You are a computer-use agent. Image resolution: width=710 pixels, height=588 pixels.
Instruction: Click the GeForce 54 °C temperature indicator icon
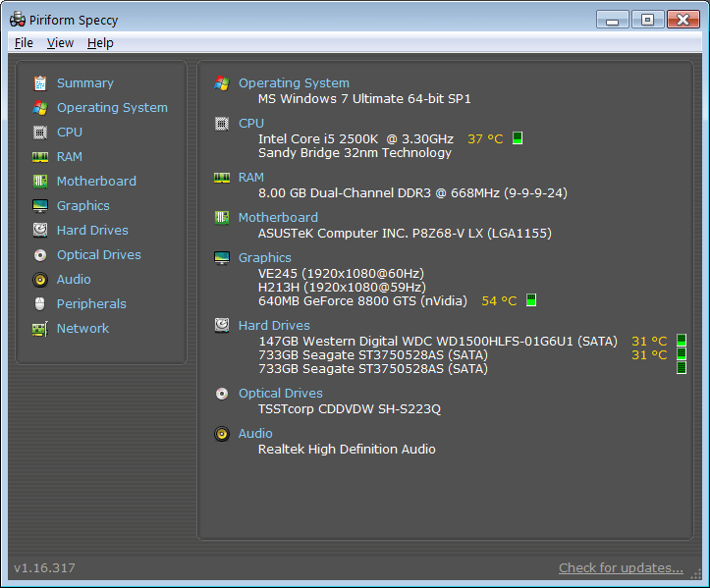531,300
